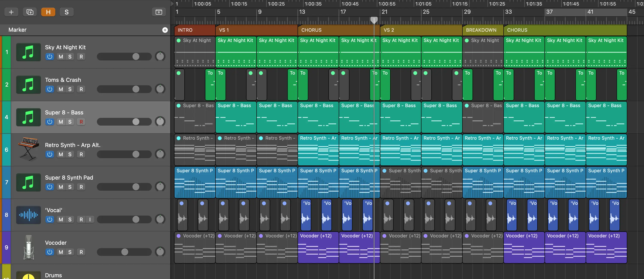Click the BREAKDOWN section label
The image size is (644, 279).
click(x=481, y=30)
